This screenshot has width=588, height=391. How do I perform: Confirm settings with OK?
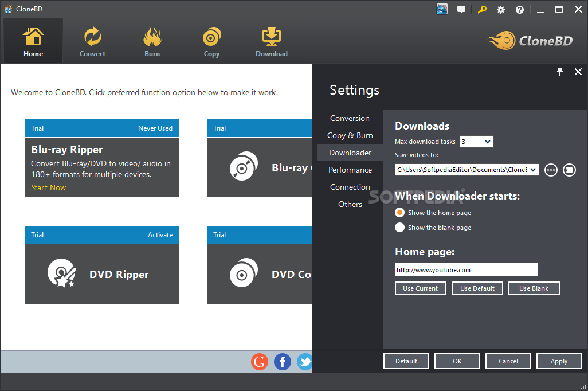[x=457, y=361]
